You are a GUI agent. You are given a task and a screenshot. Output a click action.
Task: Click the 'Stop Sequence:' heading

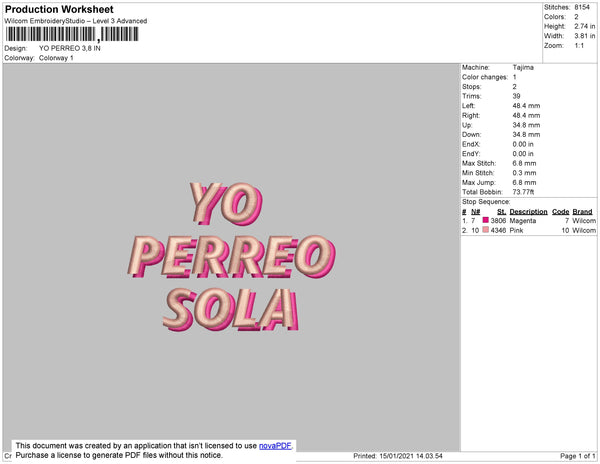(486, 202)
